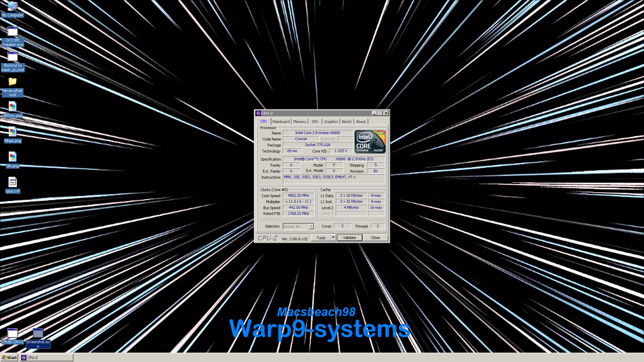The width and height of the screenshot is (644, 362).
Task: Click the Cores count value
Action: [342, 226]
